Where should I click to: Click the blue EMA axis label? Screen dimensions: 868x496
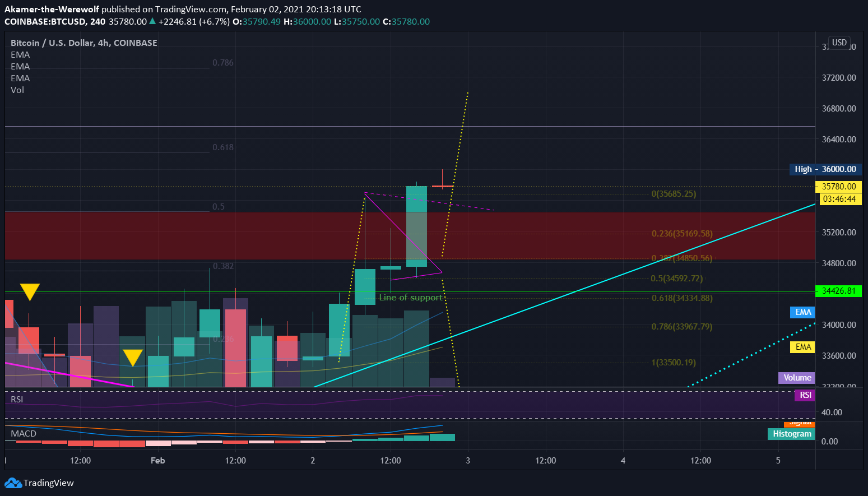(803, 312)
